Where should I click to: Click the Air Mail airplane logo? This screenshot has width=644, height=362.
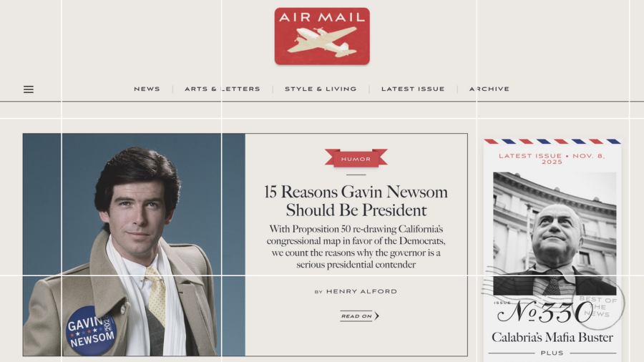pyautogui.click(x=322, y=36)
